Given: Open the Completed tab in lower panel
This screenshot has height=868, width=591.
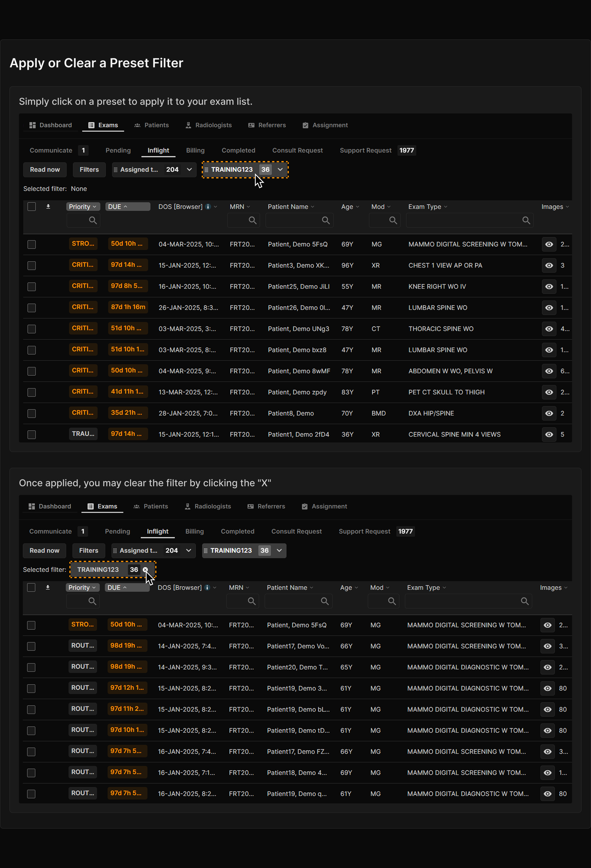Looking at the screenshot, I should 238,531.
